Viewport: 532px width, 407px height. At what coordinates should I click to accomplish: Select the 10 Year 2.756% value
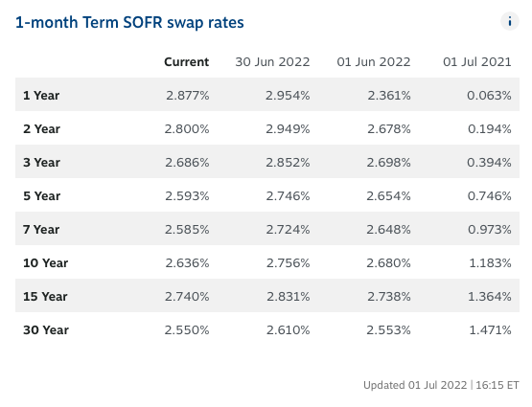pos(289,263)
